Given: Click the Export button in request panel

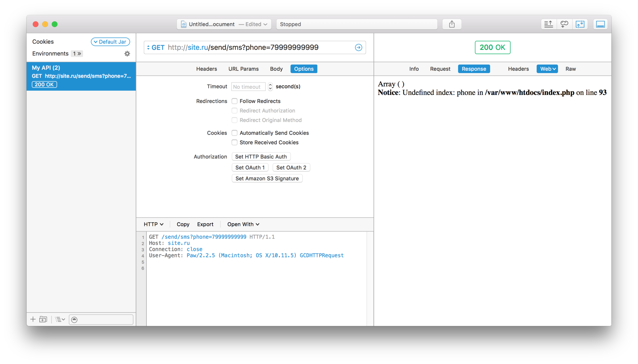Looking at the screenshot, I should [x=205, y=224].
